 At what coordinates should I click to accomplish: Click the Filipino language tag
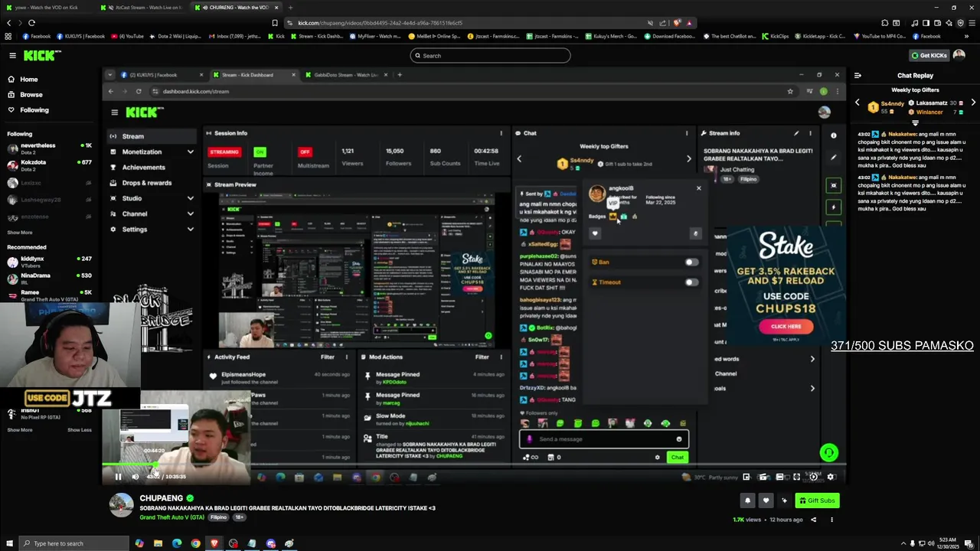[219, 517]
